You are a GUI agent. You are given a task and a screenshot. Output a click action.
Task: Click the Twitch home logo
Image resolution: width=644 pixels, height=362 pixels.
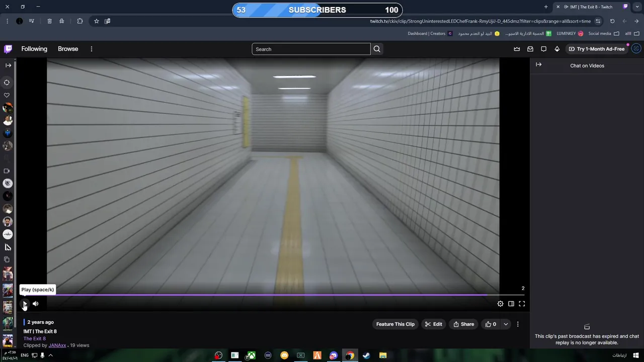[8, 49]
